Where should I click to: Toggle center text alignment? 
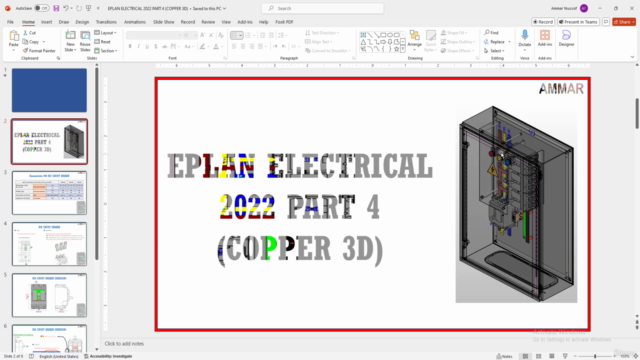click(243, 47)
